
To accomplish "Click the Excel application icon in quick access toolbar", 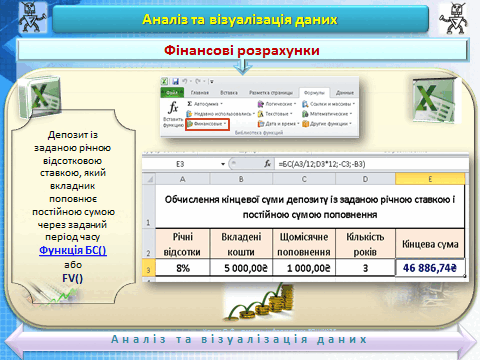I will click(164, 81).
